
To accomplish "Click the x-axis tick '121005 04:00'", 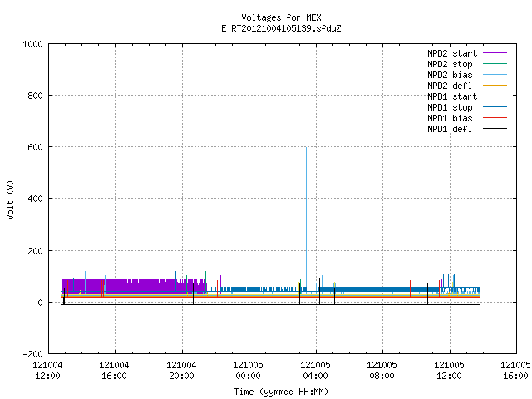I will point(315,371).
